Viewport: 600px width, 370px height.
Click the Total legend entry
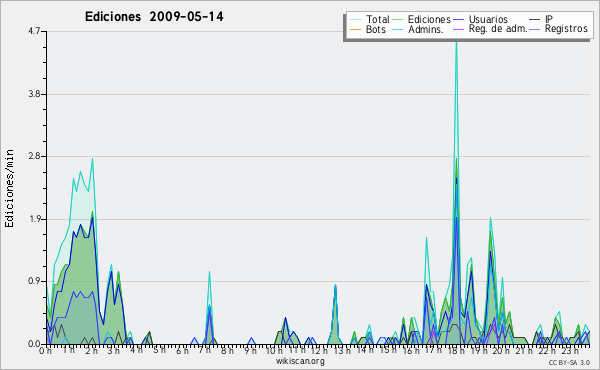coord(370,19)
